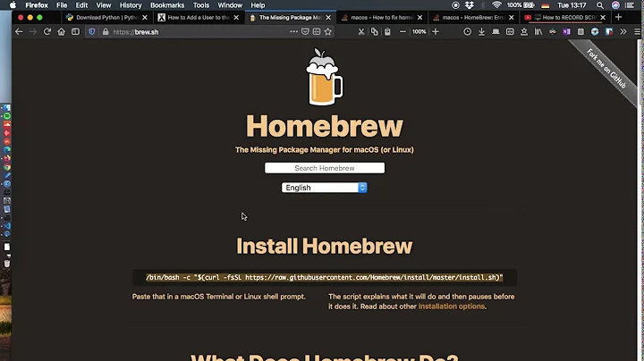Close the Download Python tab
Screen dimensions: 644x361
[145, 18]
